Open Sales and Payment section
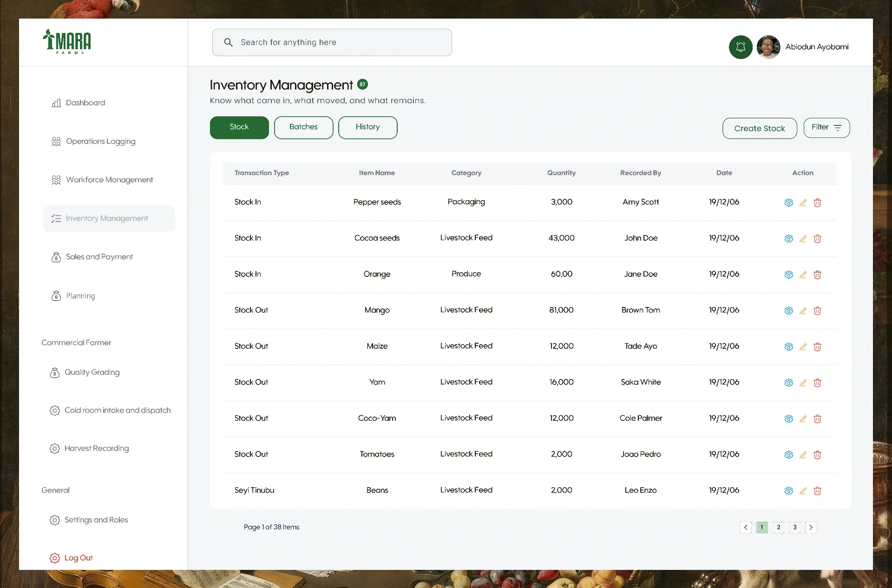The height and width of the screenshot is (588, 892). [92, 257]
